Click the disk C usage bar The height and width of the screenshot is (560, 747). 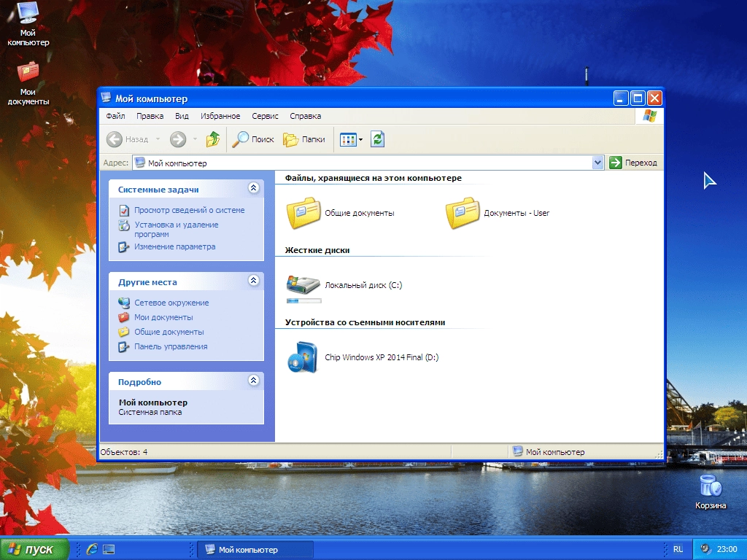click(x=304, y=300)
